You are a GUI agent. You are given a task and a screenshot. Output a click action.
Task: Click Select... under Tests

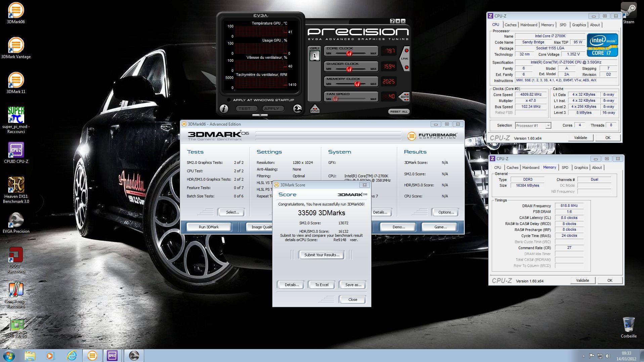232,212
